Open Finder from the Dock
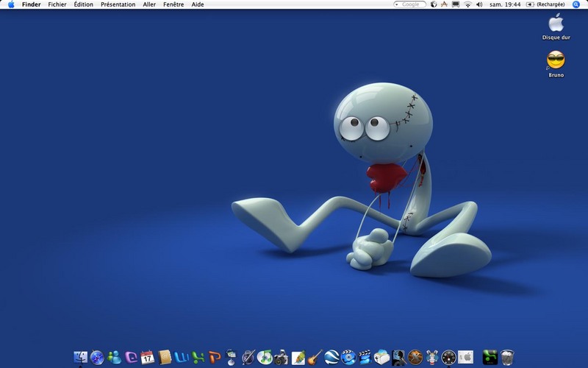The image size is (588, 368). tap(81, 357)
